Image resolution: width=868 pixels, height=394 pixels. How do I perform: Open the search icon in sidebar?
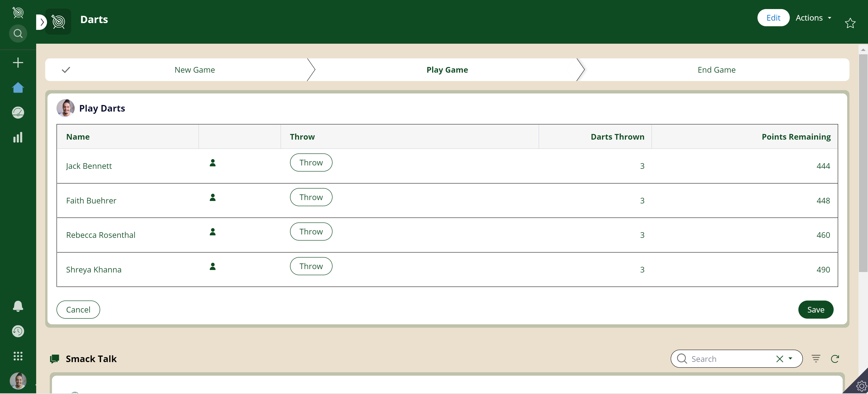pos(18,33)
